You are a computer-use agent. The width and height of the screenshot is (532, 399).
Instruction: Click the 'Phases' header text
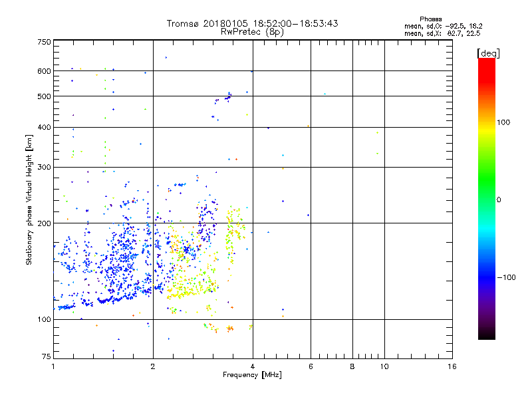[x=430, y=19]
